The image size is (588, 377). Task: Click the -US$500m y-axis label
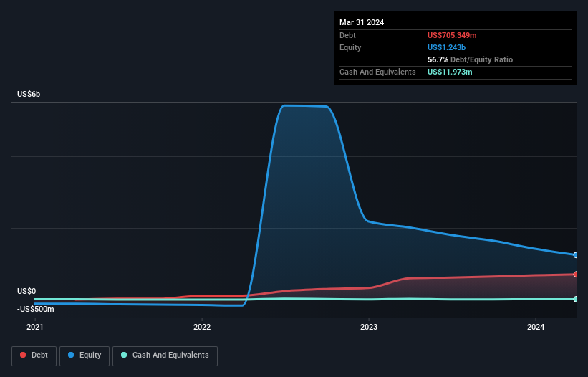[36, 309]
